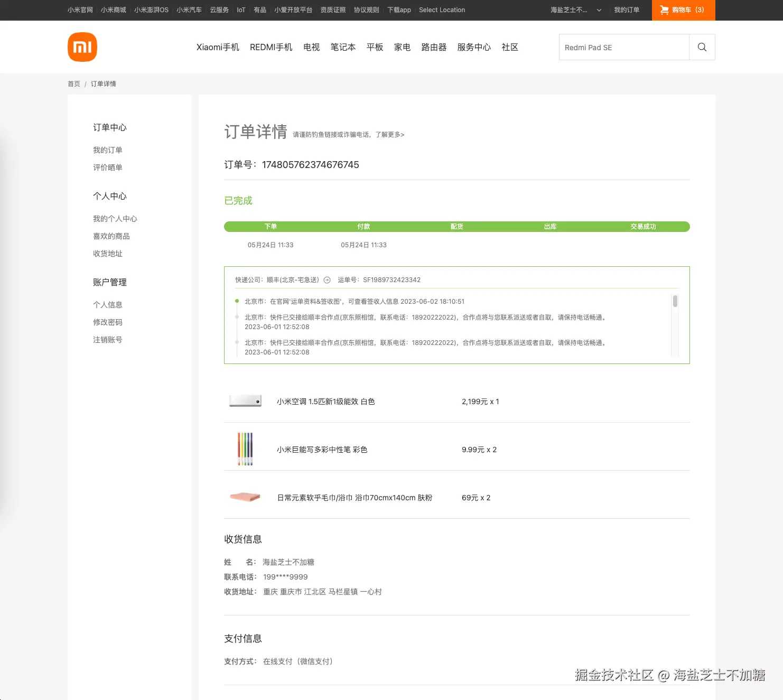Click the 小米巨能写 pens thumbnail

point(245,449)
